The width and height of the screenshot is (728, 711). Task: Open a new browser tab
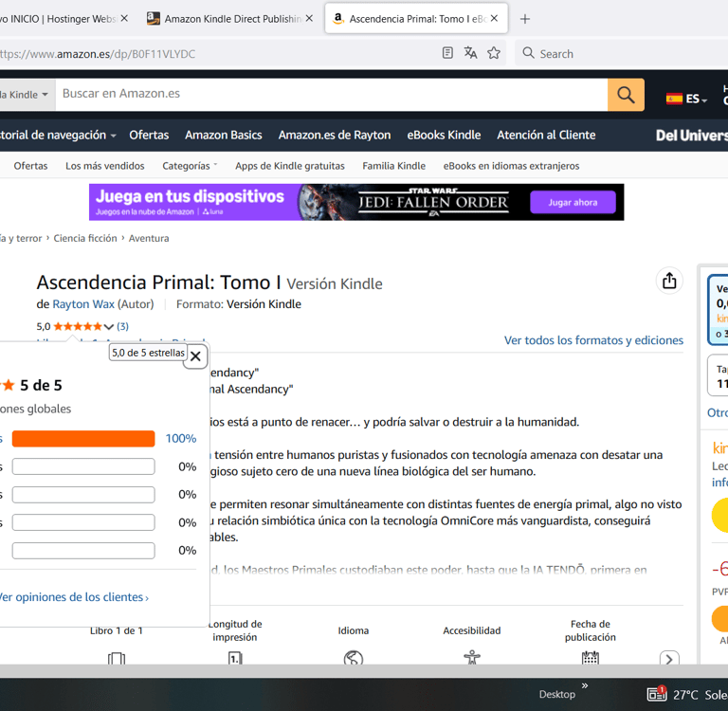pos(524,19)
